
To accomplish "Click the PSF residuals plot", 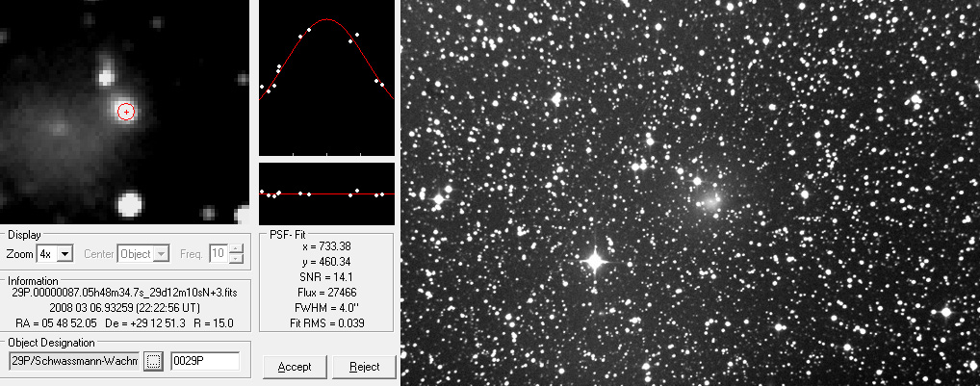I will coord(327,193).
